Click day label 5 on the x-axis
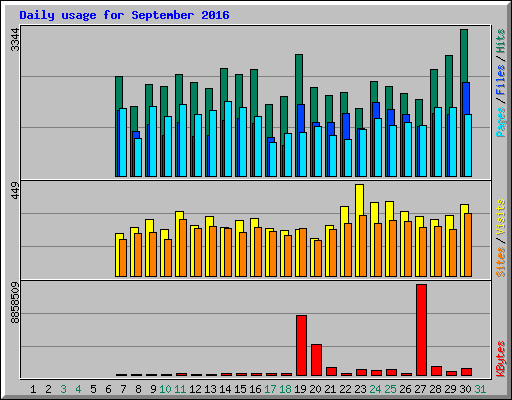Image resolution: width=512 pixels, height=400 pixels. point(93,389)
